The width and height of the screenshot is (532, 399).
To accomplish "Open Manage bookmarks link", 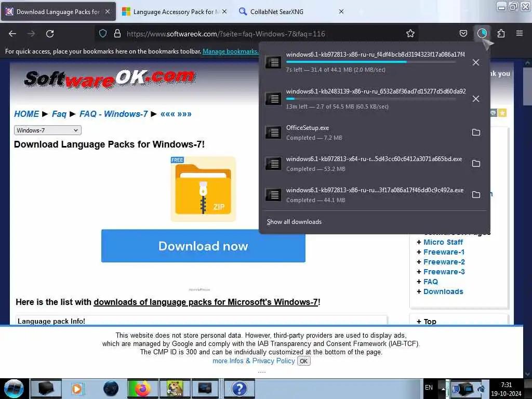I will (230, 51).
